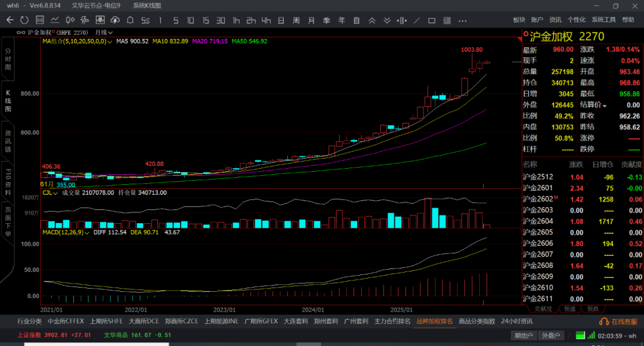Select the 沪金2512 contract row
This screenshot has width=644, height=346.
point(583,177)
